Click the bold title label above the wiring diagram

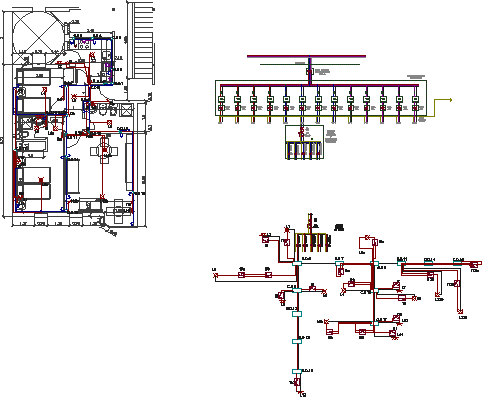tap(339, 228)
